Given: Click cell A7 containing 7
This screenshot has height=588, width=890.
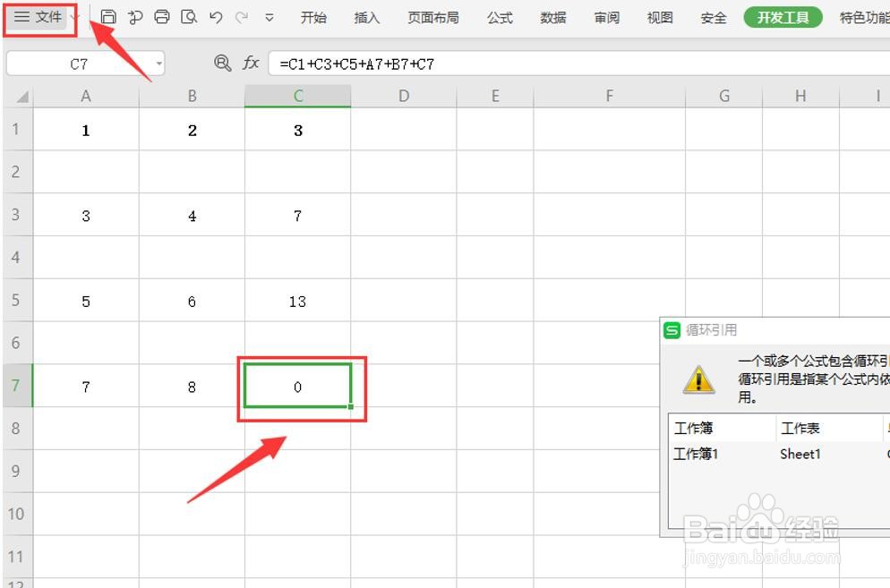Looking at the screenshot, I should click(86, 386).
